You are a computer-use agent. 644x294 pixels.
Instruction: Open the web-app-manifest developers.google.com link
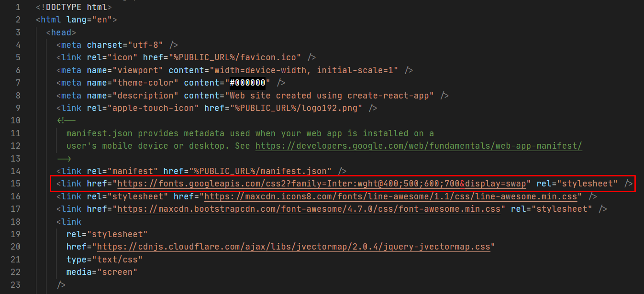pyautogui.click(x=419, y=146)
